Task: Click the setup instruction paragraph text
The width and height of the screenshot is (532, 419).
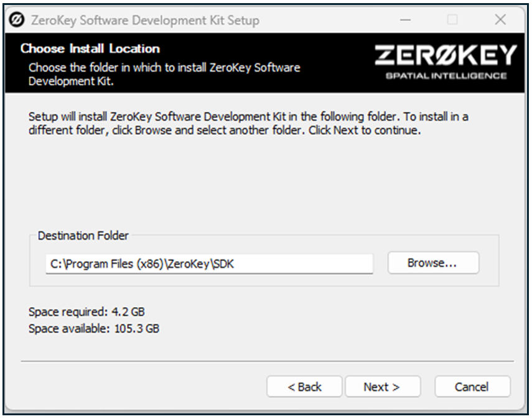Action: [248, 124]
